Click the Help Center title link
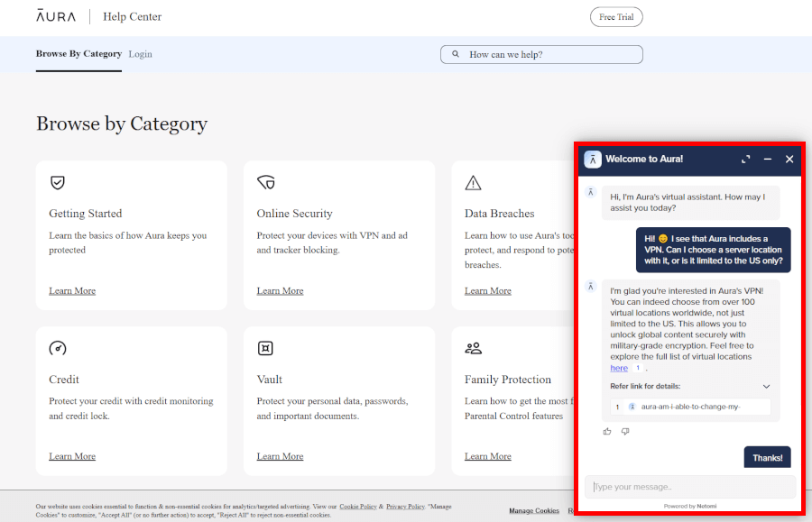 coord(132,16)
